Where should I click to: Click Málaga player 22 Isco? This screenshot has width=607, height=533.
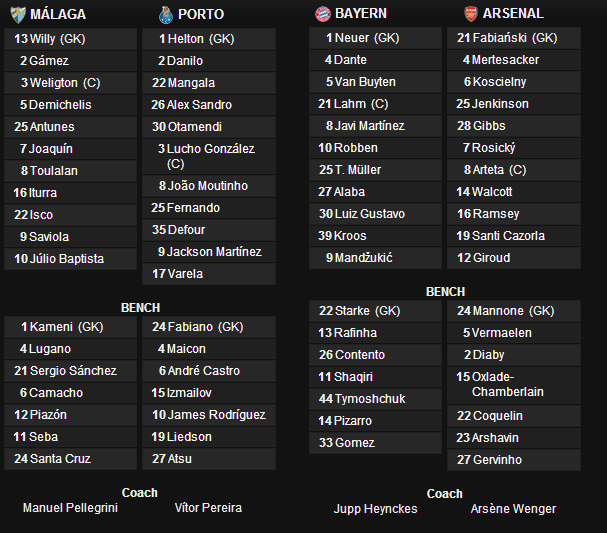pos(70,215)
